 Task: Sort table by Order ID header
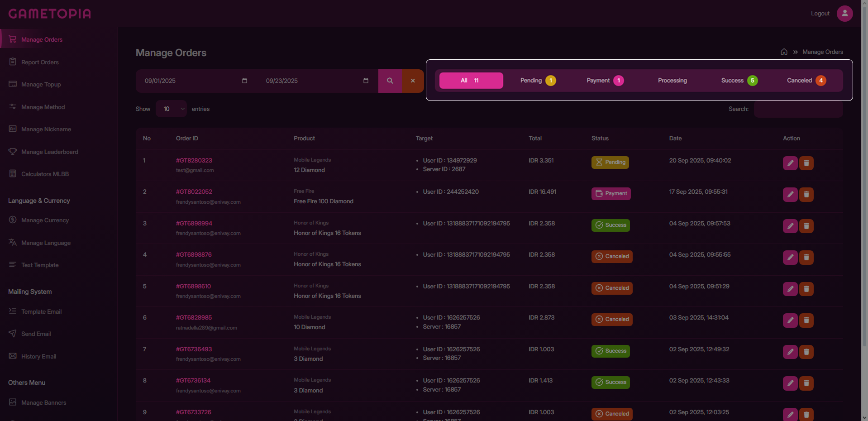(x=187, y=139)
